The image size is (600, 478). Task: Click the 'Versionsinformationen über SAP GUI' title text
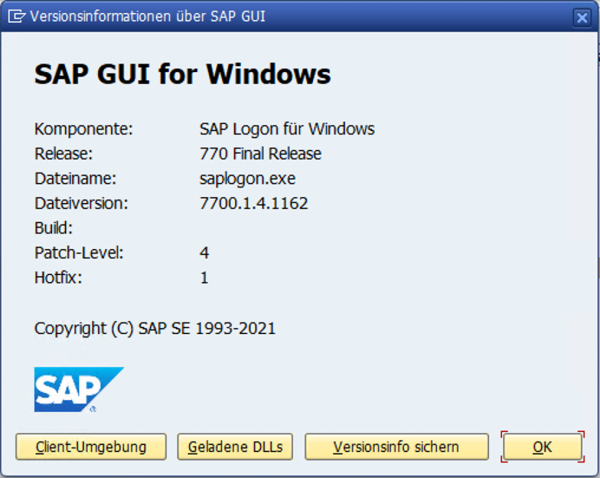coord(148,16)
